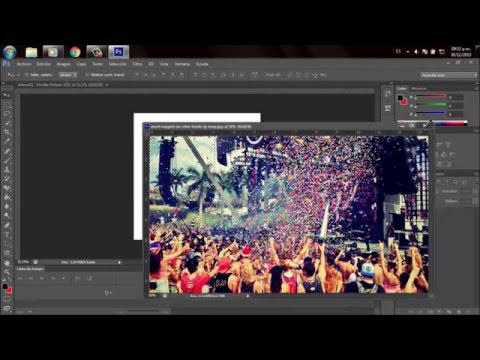Enable the Selec. autom. checkbox
This screenshot has width=480, height=360.
tap(27, 75)
